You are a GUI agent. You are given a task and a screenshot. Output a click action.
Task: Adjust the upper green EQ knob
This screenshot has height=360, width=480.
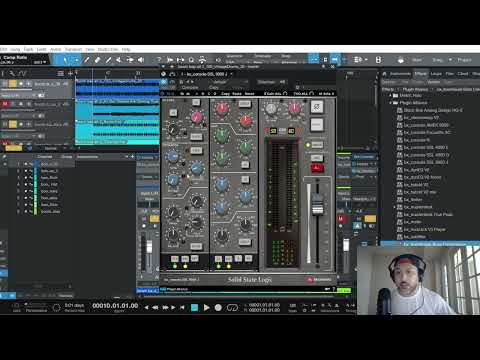[221, 135]
